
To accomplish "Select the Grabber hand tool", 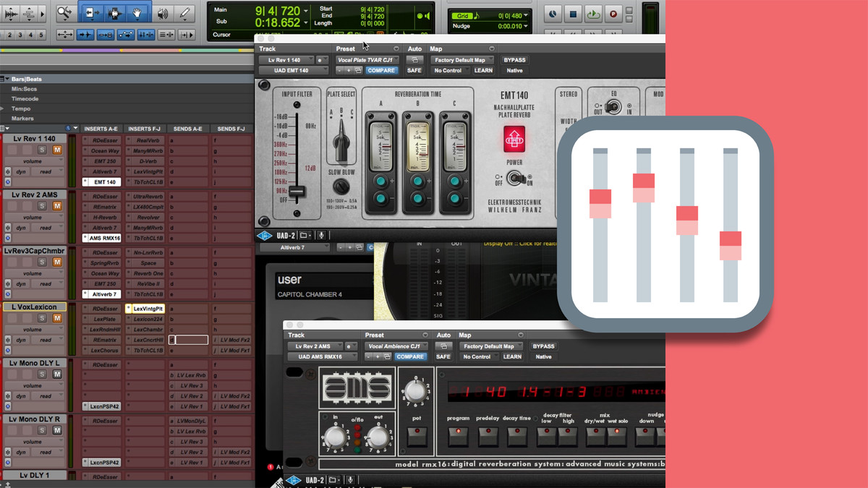I will (136, 13).
